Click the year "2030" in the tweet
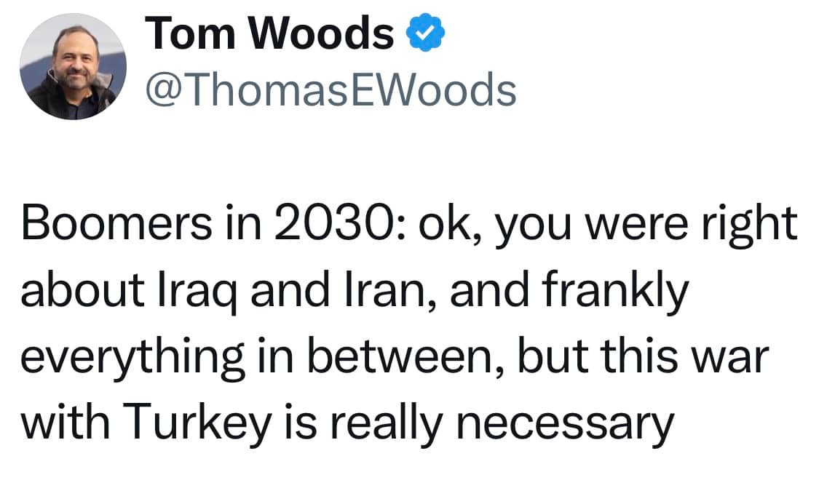 pos(328,227)
